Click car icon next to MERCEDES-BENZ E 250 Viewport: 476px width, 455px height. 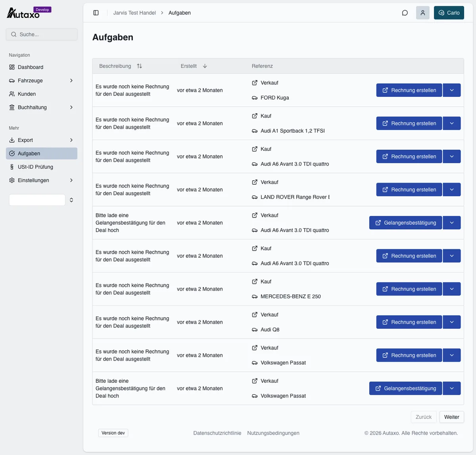coord(255,297)
